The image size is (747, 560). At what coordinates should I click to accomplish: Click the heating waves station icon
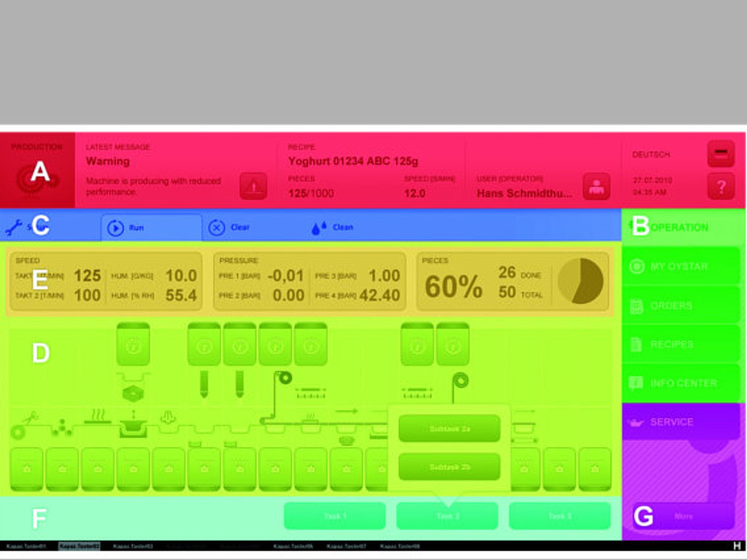tap(98, 417)
